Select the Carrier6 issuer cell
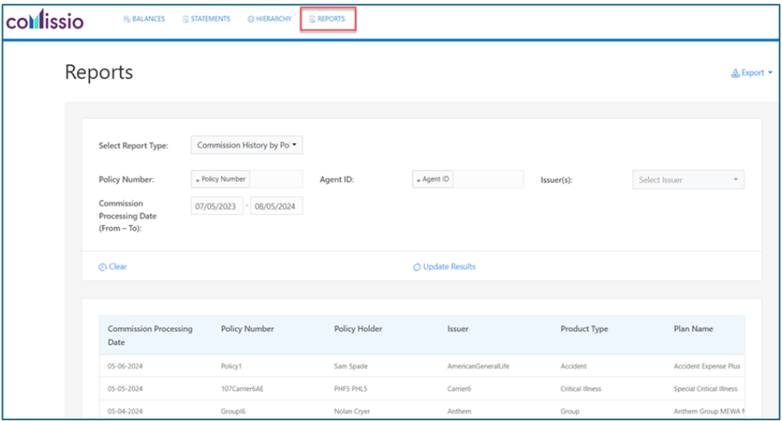The width and height of the screenshot is (782, 421). (459, 389)
